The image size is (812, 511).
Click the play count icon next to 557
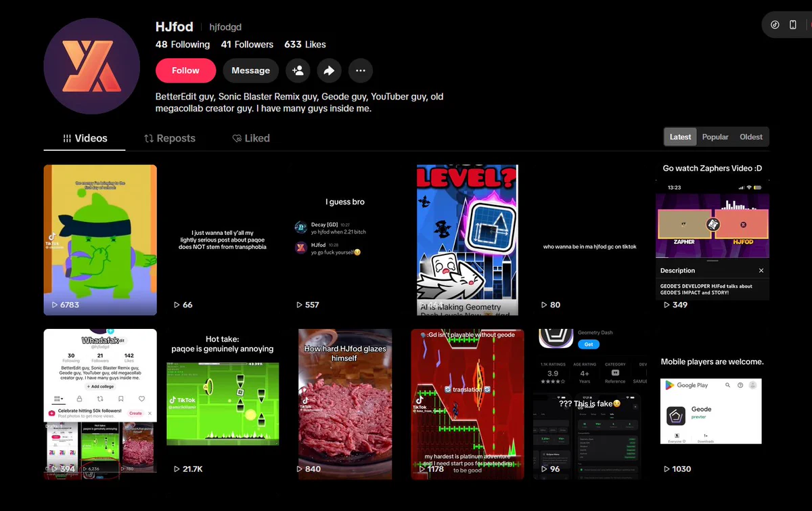tap(300, 305)
